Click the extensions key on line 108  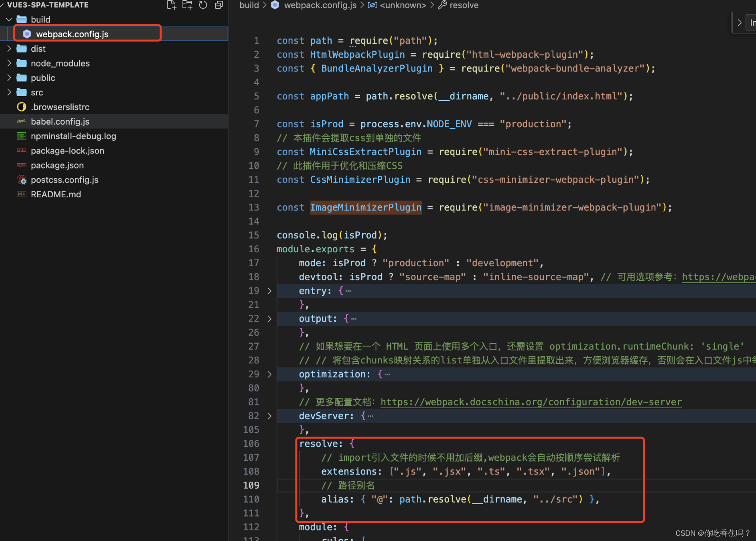pyautogui.click(x=349, y=471)
